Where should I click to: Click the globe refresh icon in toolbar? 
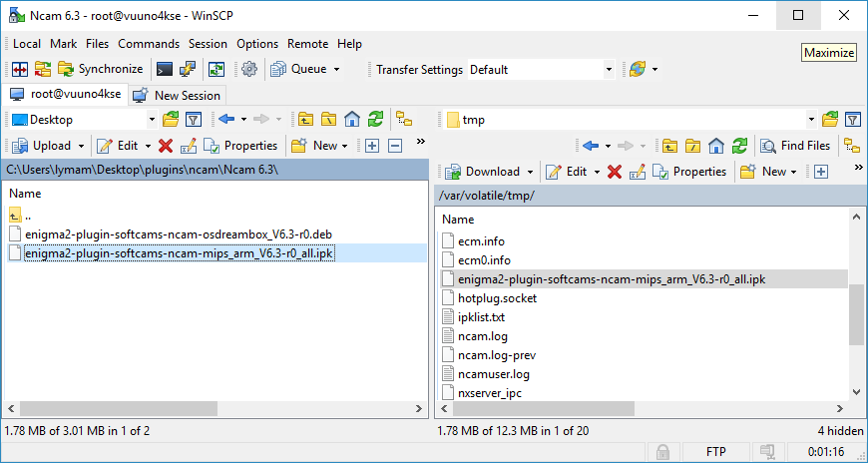638,69
